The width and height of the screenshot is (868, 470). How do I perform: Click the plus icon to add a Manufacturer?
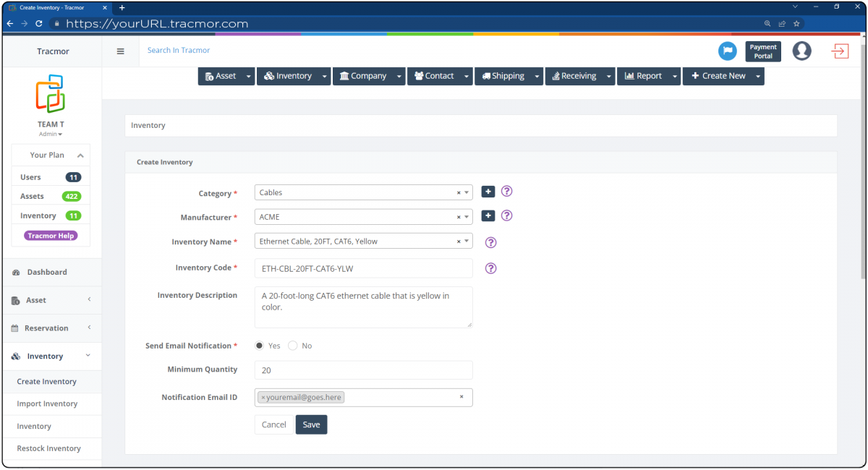click(x=488, y=215)
